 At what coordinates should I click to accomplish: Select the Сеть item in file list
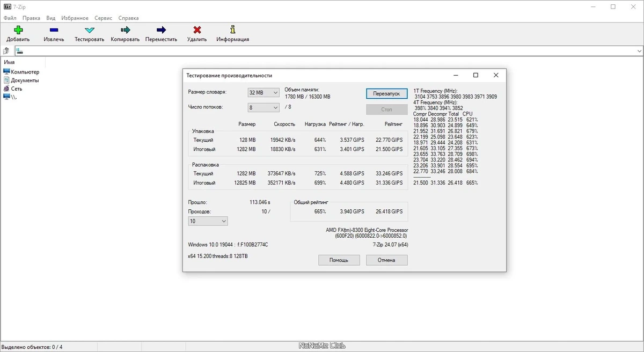point(13,89)
